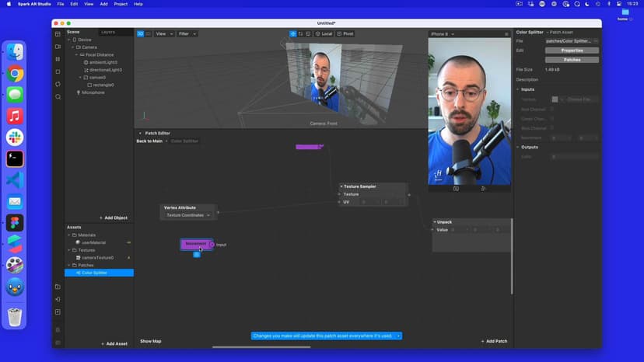
Task: Click the add-library icon in the lower left toolbar
Action: pos(58,287)
